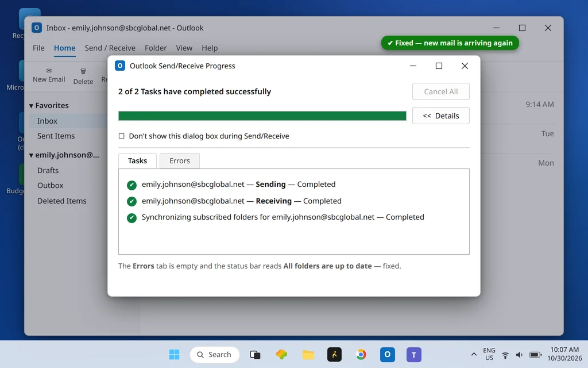Open the volume control in system tray
Viewport: 588px width, 368px height.
pyautogui.click(x=519, y=355)
